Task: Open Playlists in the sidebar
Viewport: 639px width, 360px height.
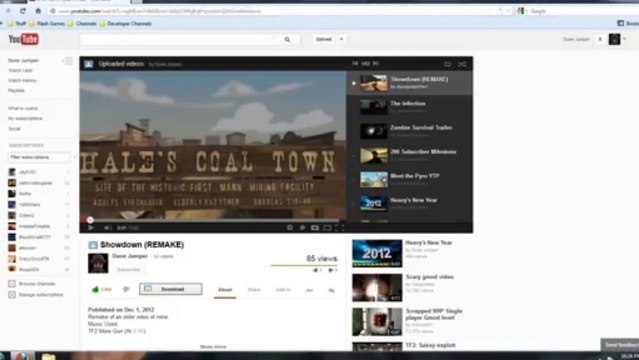Action: (x=16, y=91)
